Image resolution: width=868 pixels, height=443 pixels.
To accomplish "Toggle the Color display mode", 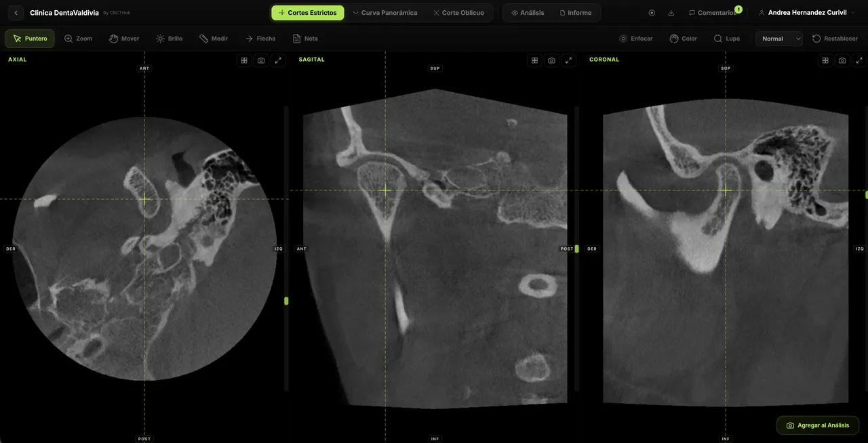I will pyautogui.click(x=683, y=39).
